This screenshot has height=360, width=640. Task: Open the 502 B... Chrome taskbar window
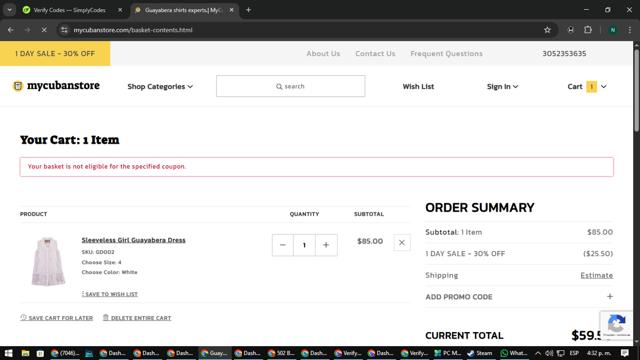281,353
